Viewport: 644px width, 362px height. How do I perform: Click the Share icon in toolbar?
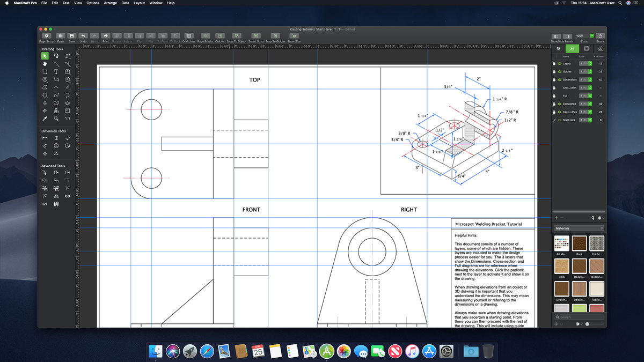[x=600, y=36]
